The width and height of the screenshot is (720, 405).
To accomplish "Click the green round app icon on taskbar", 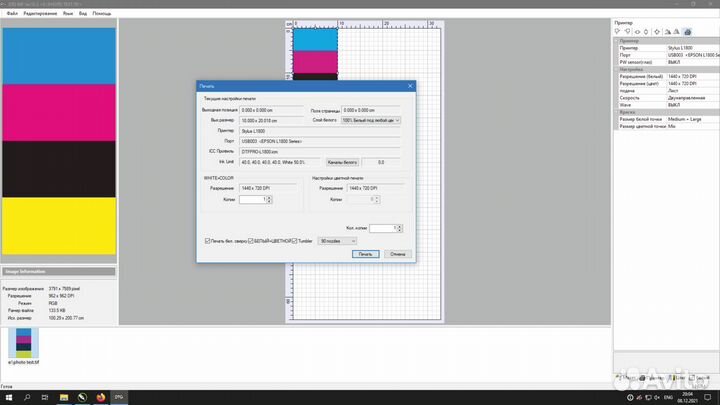I will click(x=82, y=397).
